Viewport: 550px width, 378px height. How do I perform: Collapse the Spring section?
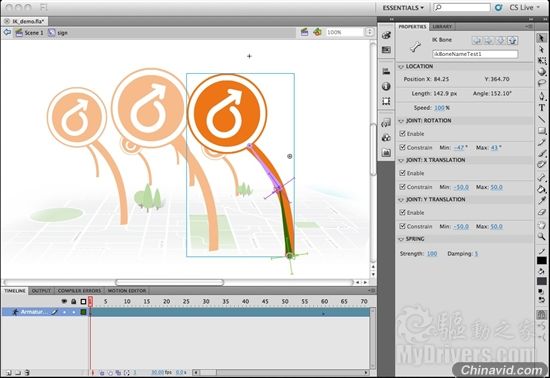coord(401,239)
